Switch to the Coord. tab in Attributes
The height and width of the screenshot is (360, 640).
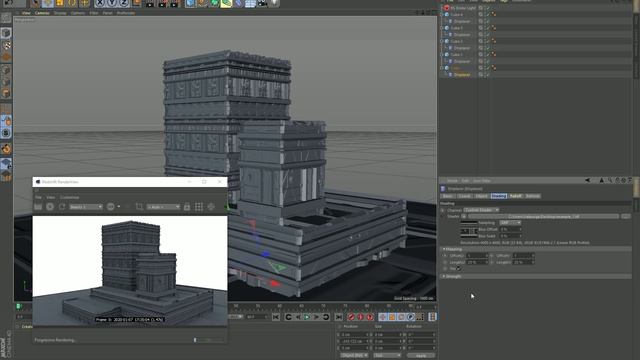pos(464,196)
